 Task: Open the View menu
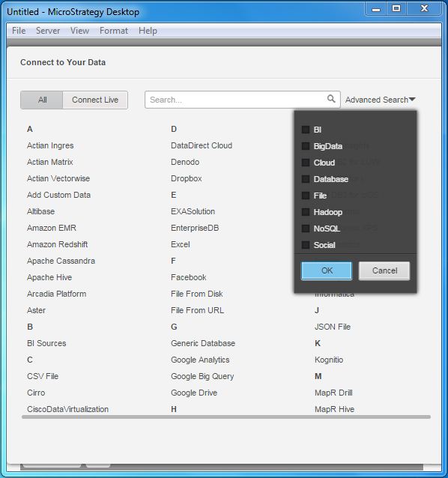coord(79,31)
